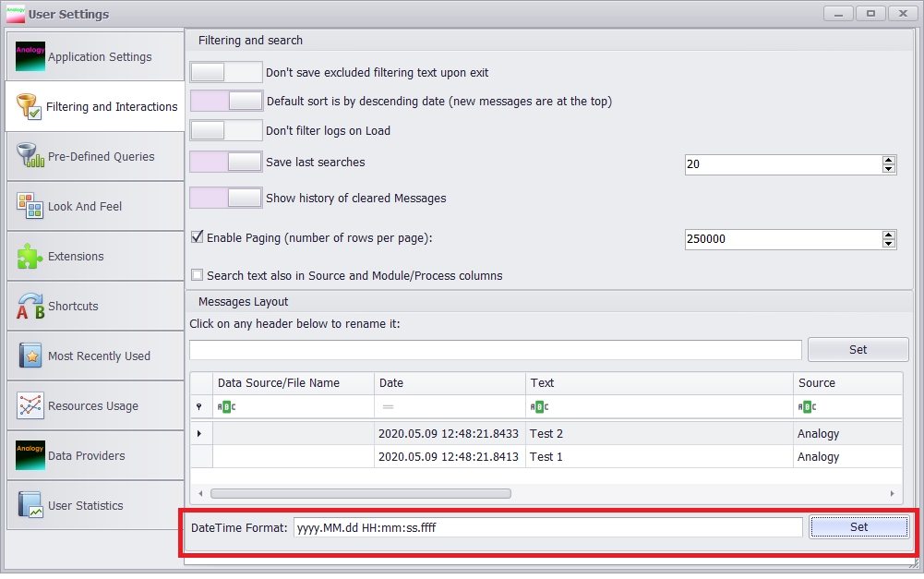
Task: Open the Extensions panel
Action: 92,256
